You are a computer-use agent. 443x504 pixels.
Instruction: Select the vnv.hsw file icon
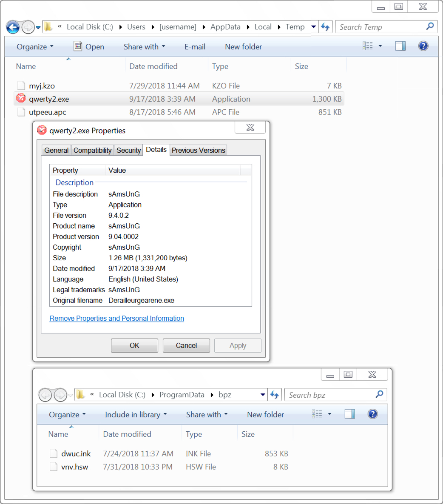54,467
